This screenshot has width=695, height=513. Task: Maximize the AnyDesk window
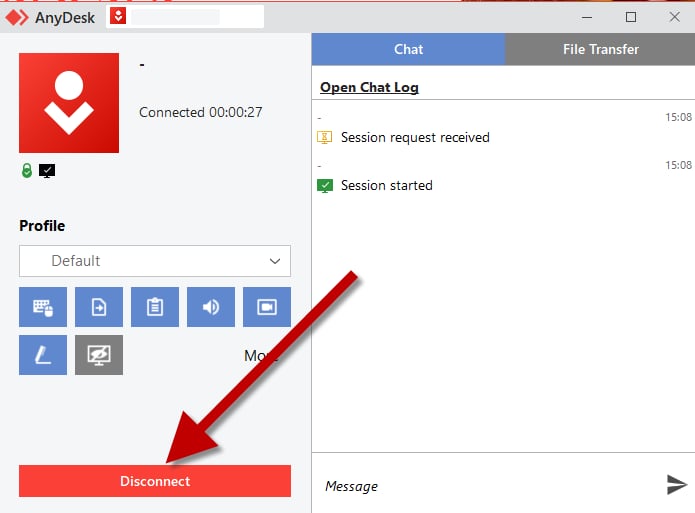click(631, 17)
